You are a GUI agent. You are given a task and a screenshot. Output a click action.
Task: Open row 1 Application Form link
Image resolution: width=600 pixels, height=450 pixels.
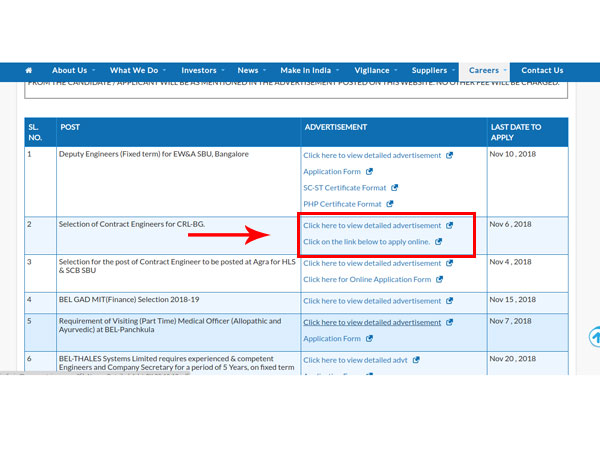click(x=332, y=171)
